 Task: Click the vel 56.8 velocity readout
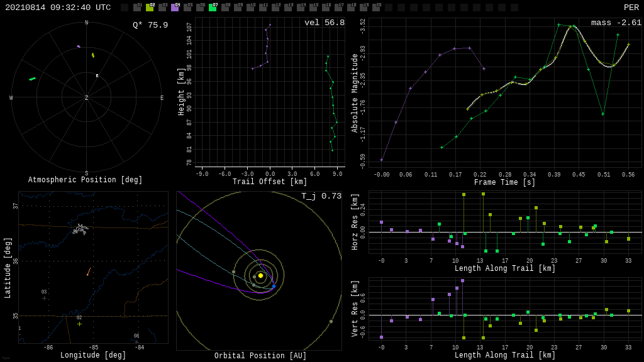pyautogui.click(x=324, y=23)
